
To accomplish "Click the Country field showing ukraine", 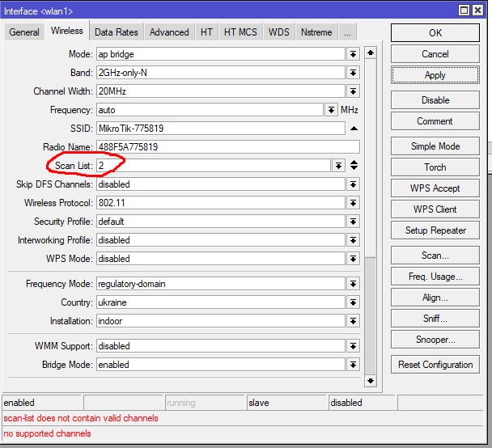I will pyautogui.click(x=221, y=302).
